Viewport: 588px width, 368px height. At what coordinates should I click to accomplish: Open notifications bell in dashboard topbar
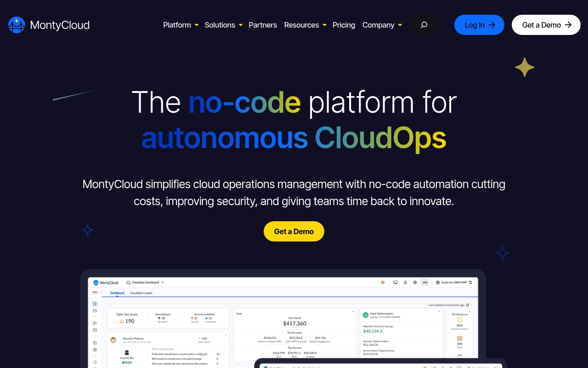point(405,282)
